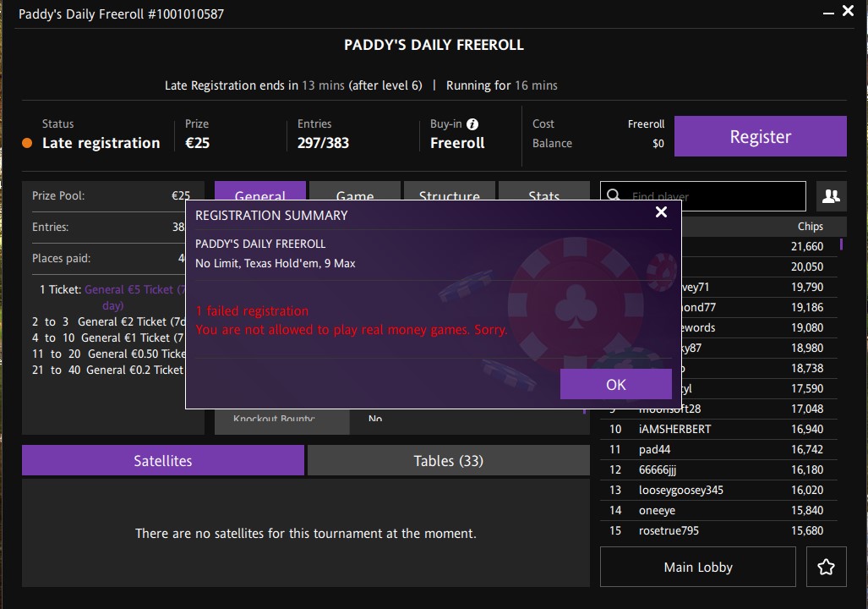868x609 pixels.
Task: Click the failed registration error message
Action: [x=351, y=321]
